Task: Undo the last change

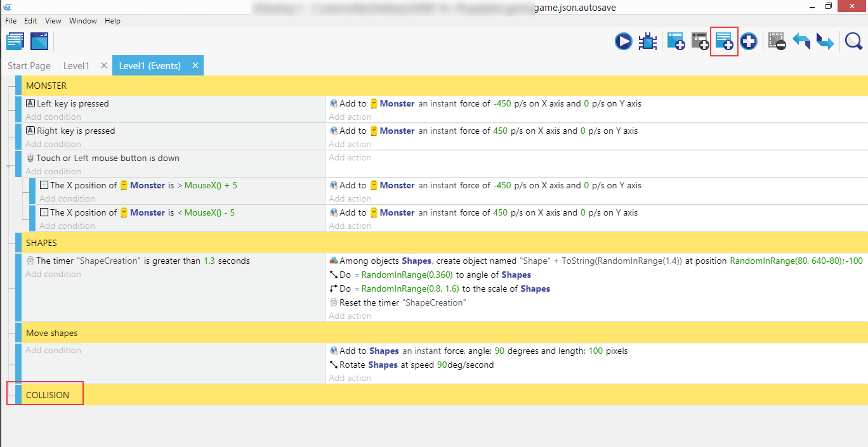Action: [x=801, y=42]
